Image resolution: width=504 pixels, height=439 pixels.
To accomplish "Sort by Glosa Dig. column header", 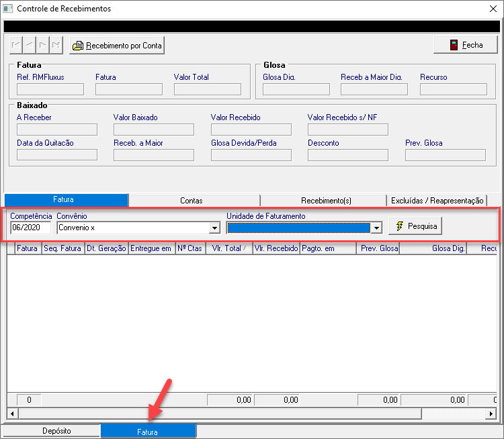I will [433, 248].
